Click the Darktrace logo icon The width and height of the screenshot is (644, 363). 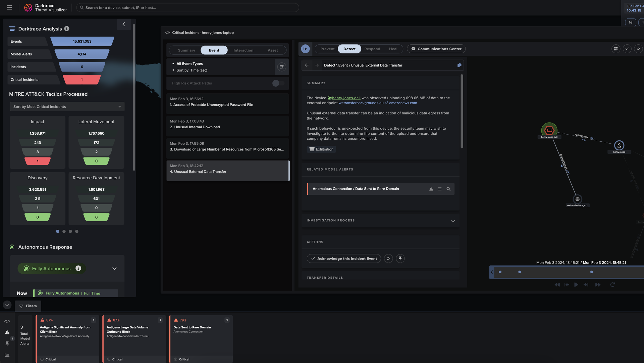pos(28,7)
